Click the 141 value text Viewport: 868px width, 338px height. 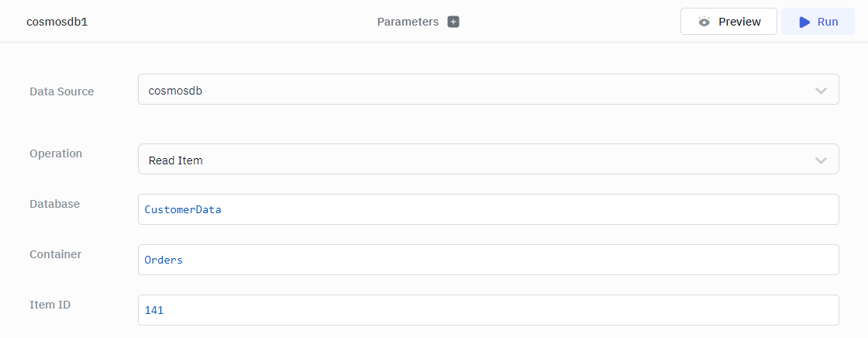[154, 310]
